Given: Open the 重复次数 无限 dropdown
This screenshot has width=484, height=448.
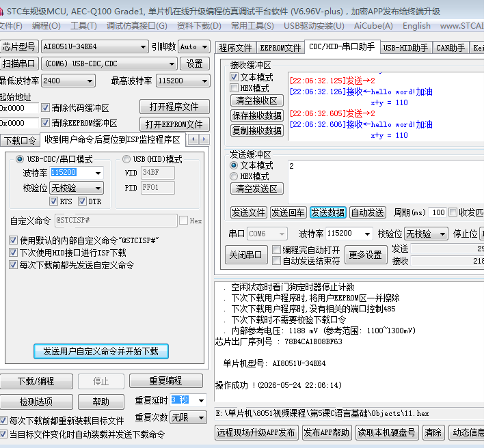Looking at the screenshot, I should (x=188, y=417).
